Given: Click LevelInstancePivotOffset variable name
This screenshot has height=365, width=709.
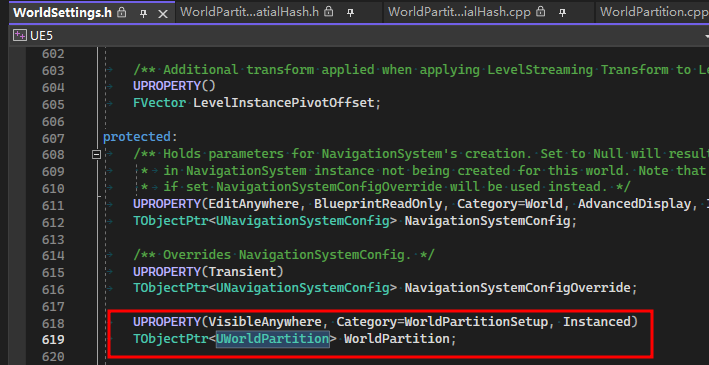Looking at the screenshot, I should [284, 103].
